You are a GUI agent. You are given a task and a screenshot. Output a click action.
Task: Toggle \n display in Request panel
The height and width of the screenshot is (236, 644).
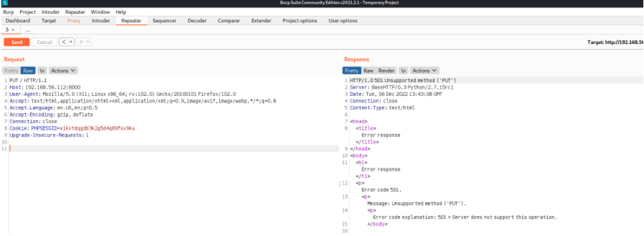tap(42, 70)
